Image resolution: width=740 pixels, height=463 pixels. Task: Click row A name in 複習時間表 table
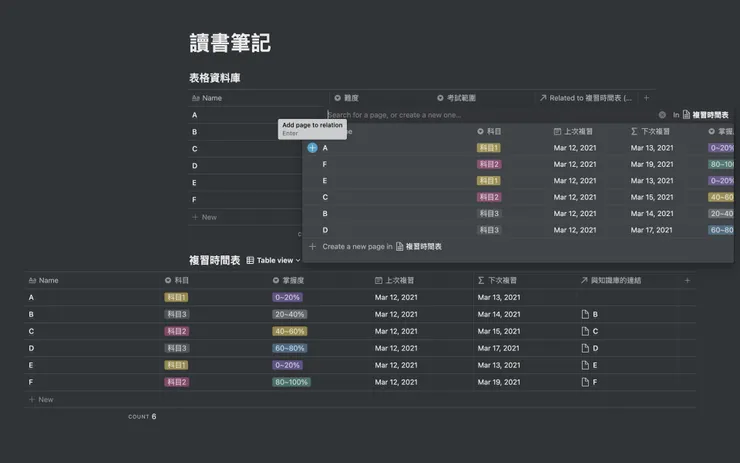pos(31,297)
